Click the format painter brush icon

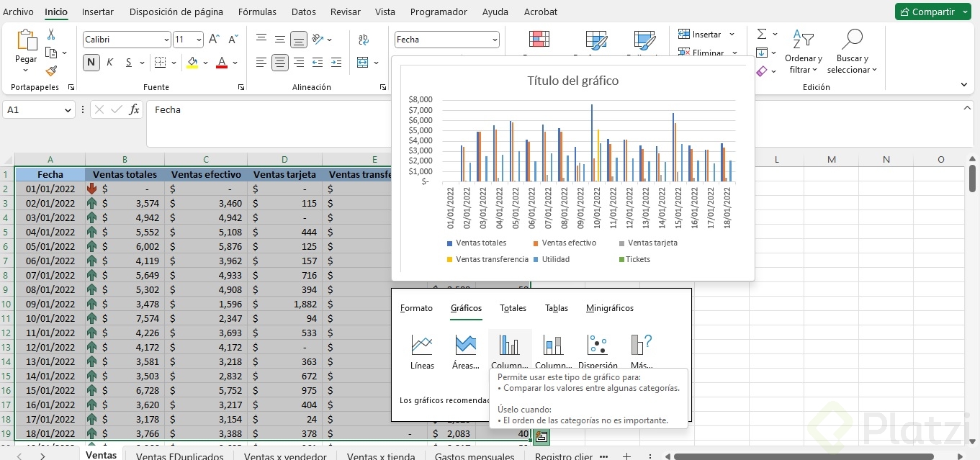tap(51, 71)
